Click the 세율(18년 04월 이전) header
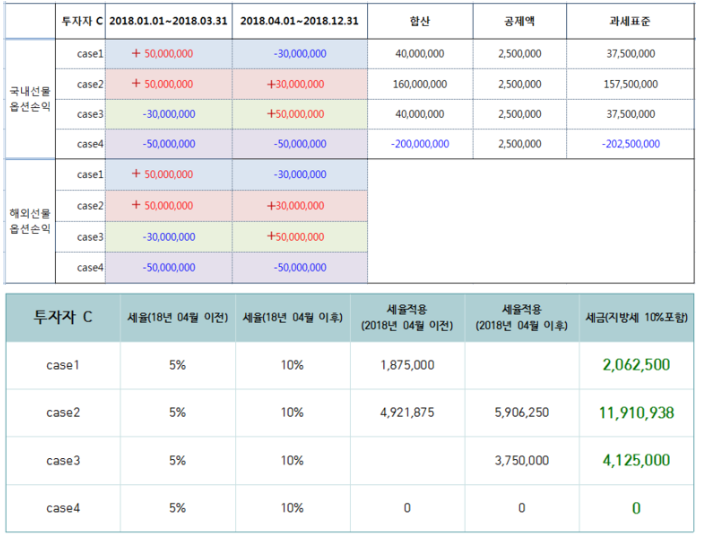710x542 pixels. click(x=177, y=318)
